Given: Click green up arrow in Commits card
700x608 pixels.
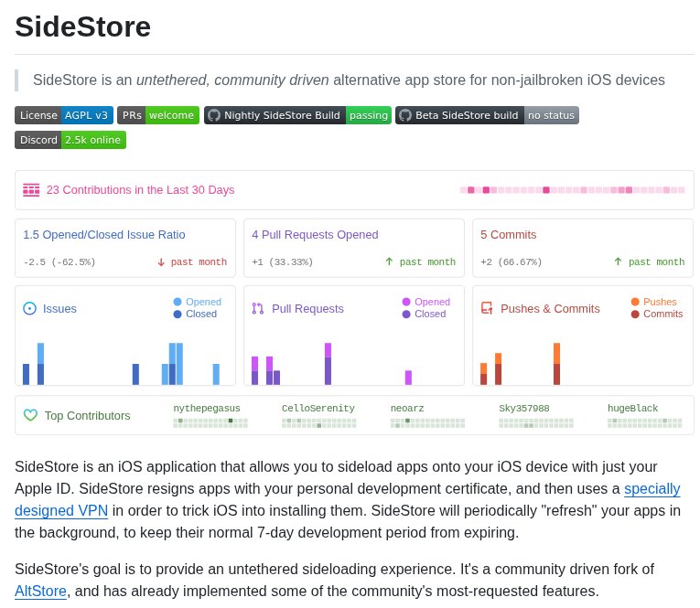Looking at the screenshot, I should [x=618, y=261].
